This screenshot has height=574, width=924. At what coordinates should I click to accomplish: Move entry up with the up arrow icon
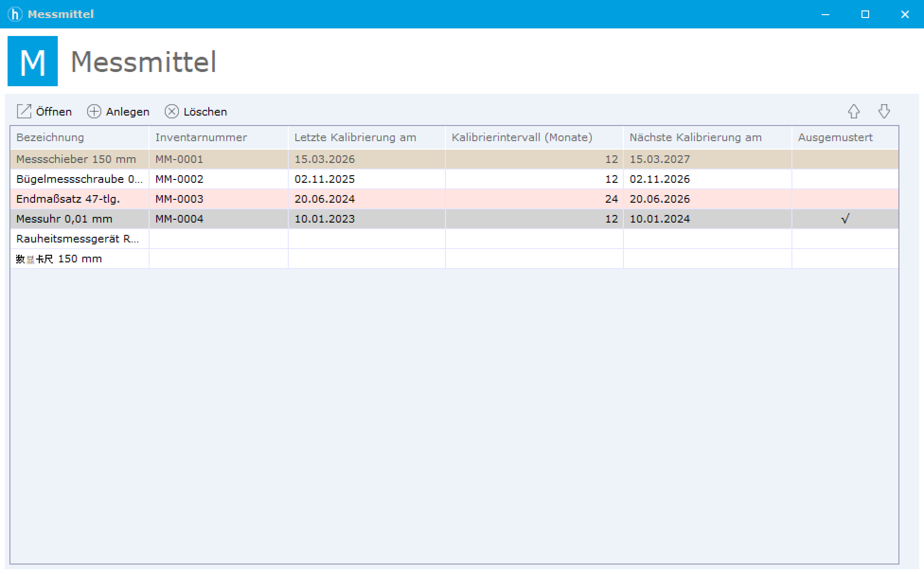[x=853, y=112]
